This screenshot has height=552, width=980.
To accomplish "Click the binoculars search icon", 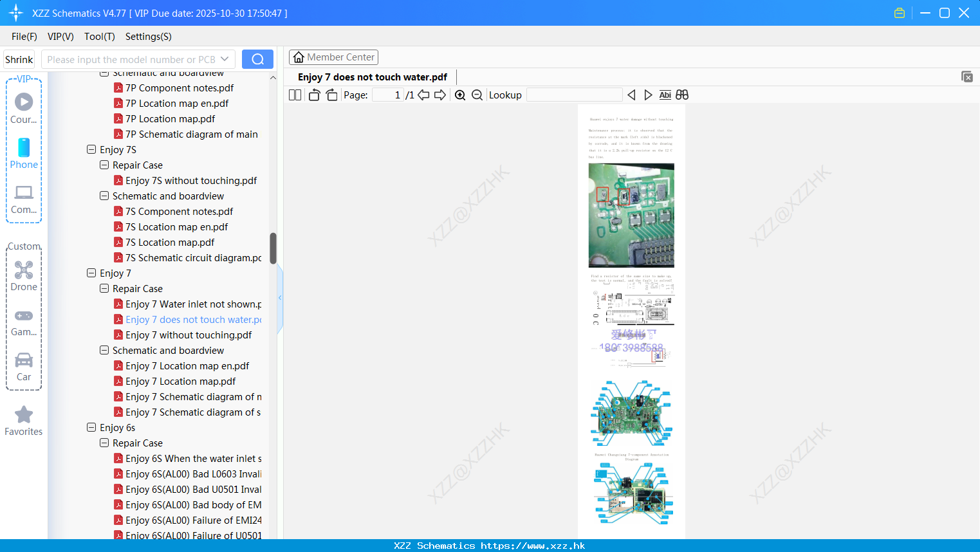I will coord(682,95).
